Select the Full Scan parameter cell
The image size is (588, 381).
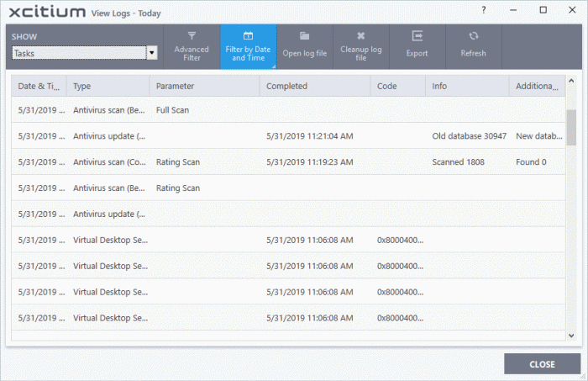click(x=172, y=110)
